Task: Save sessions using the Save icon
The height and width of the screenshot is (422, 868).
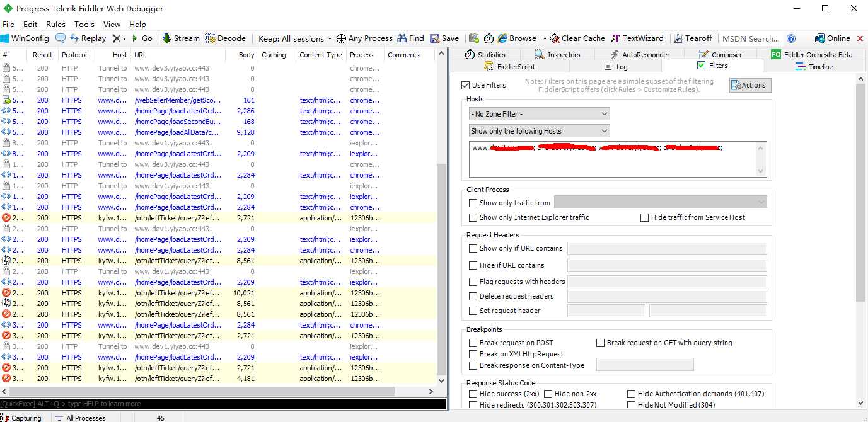Action: pos(444,38)
